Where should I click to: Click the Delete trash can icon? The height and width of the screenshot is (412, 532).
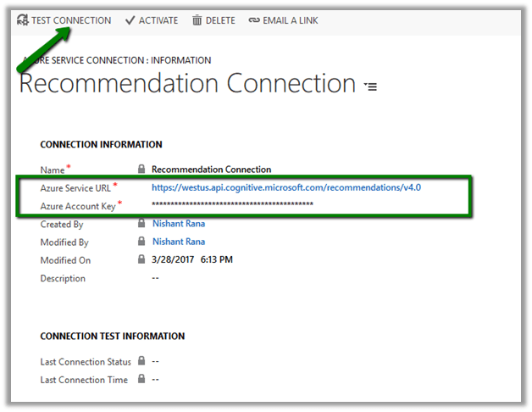pyautogui.click(x=197, y=20)
